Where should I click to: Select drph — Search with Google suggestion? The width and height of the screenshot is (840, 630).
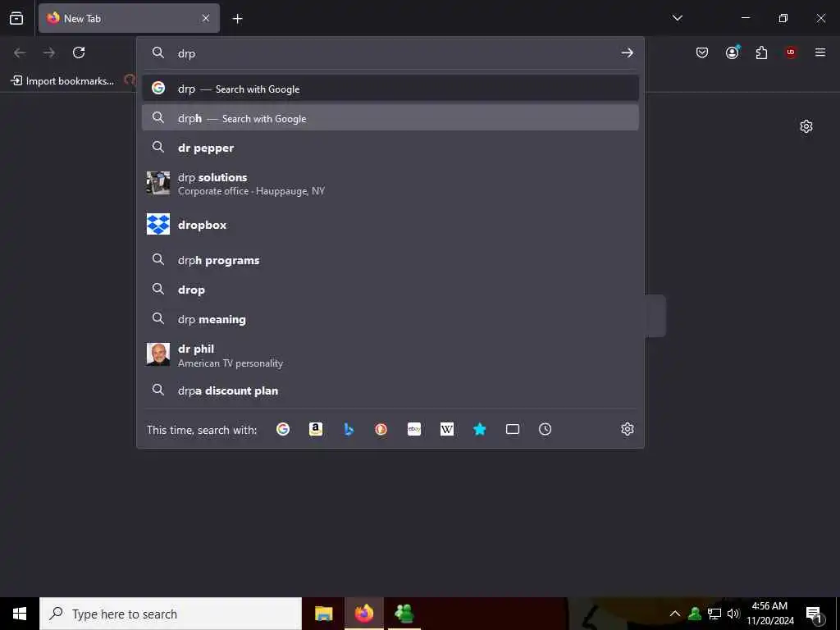point(390,118)
